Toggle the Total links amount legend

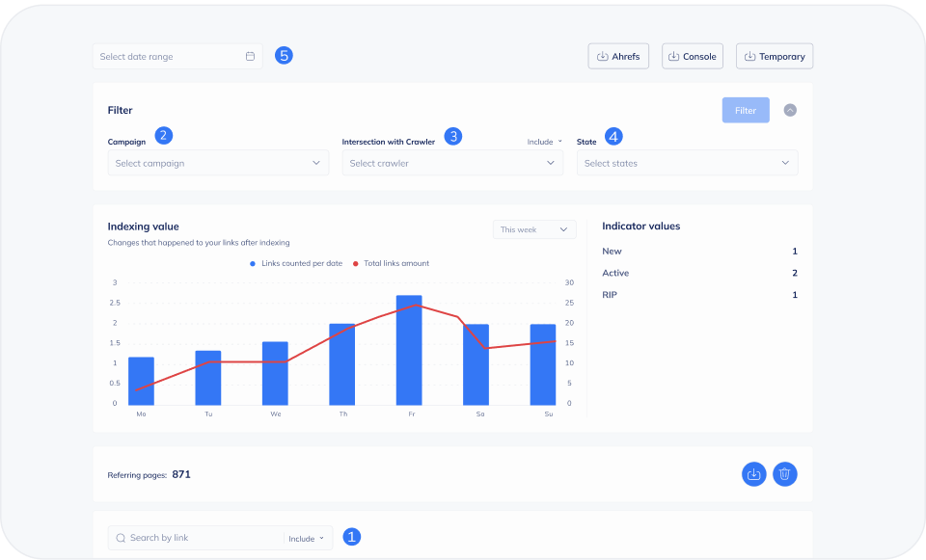(392, 263)
